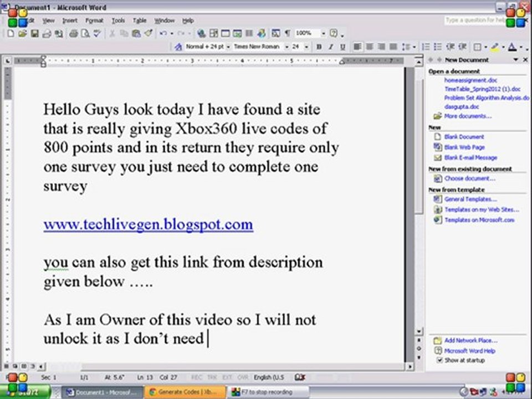Open the font size 24 dropdown
532x399 pixels.
[306, 47]
